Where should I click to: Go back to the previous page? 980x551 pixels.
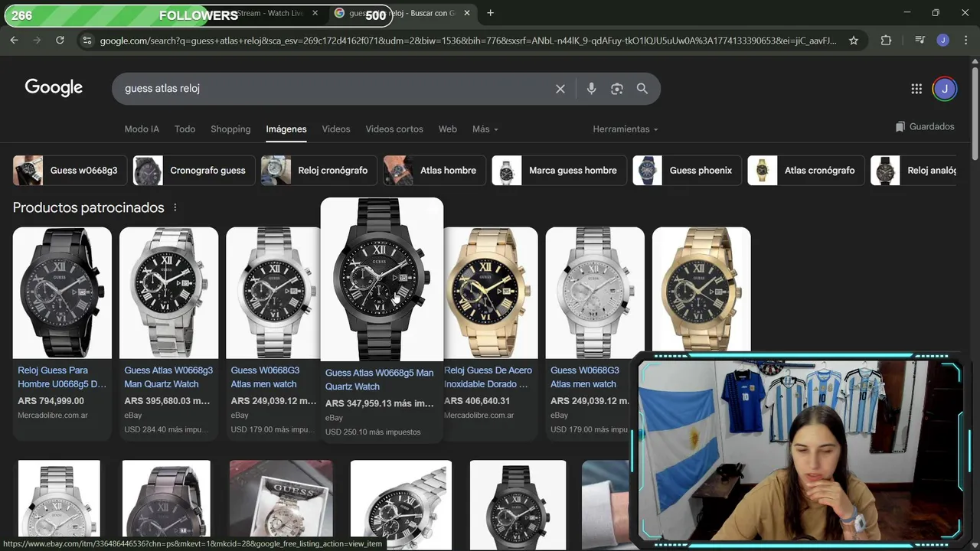click(x=14, y=41)
